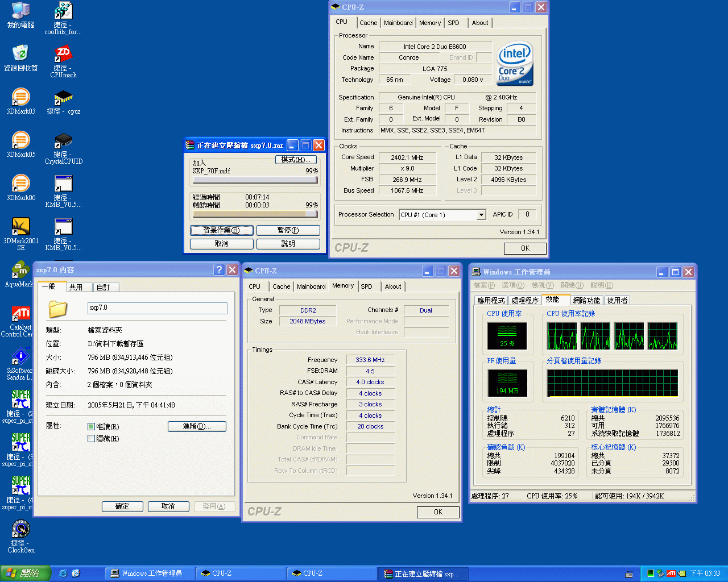This screenshot has width=728, height=582.
Task: Open the Sharing tab in sxp7.0 properties
Action: click(79, 287)
